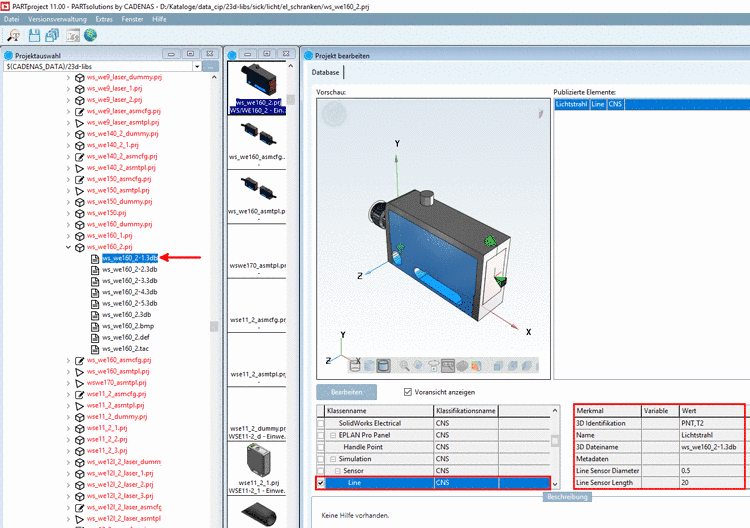Open the Fenster menu
This screenshot has width=750, height=528.
pos(132,19)
